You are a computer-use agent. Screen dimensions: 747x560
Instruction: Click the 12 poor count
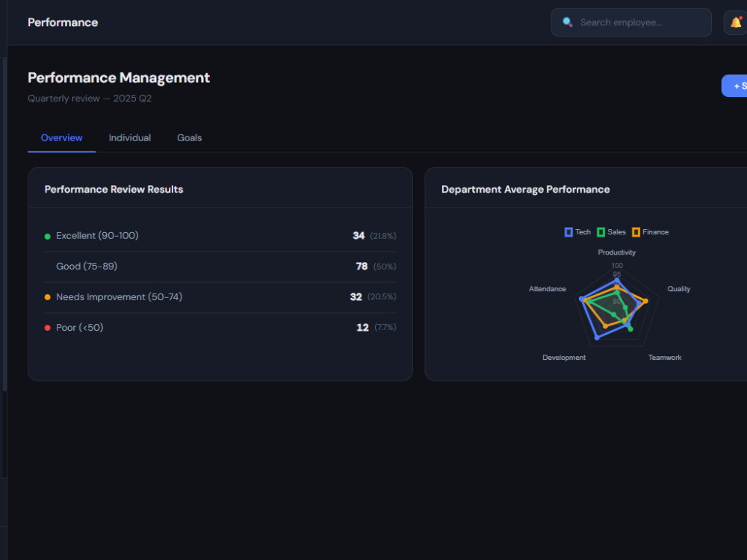point(362,327)
